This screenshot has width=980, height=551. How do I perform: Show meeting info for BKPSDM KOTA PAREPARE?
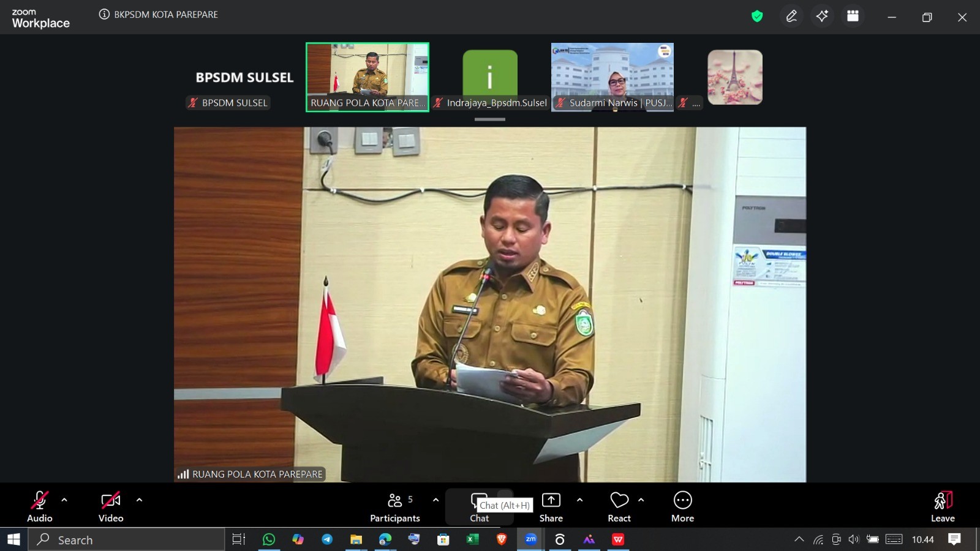click(x=104, y=15)
